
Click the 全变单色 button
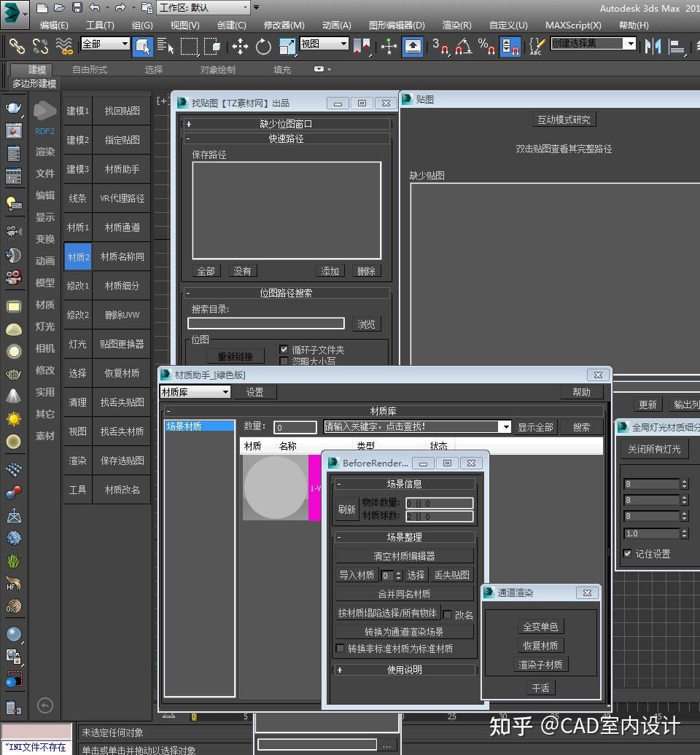[x=540, y=627]
